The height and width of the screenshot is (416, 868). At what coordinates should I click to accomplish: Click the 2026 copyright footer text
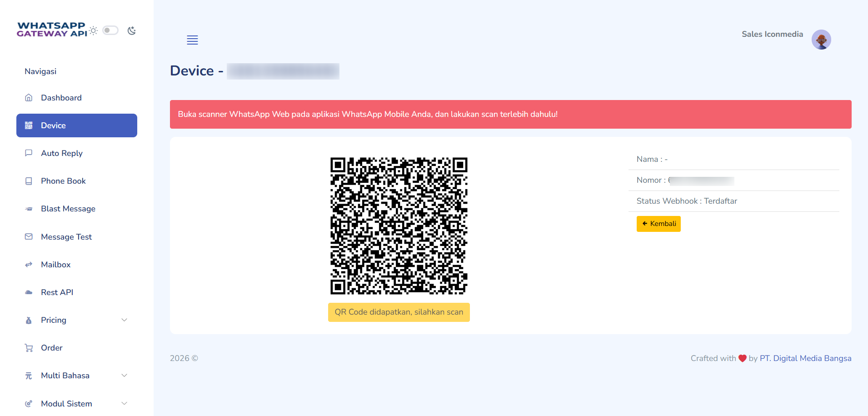coord(184,358)
